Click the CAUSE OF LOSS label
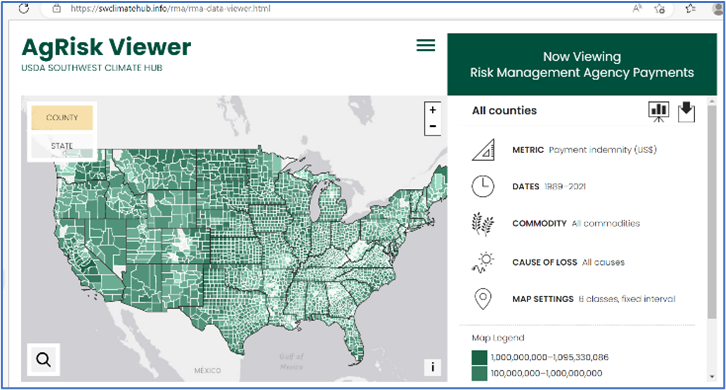The width and height of the screenshot is (726, 390). pos(544,262)
